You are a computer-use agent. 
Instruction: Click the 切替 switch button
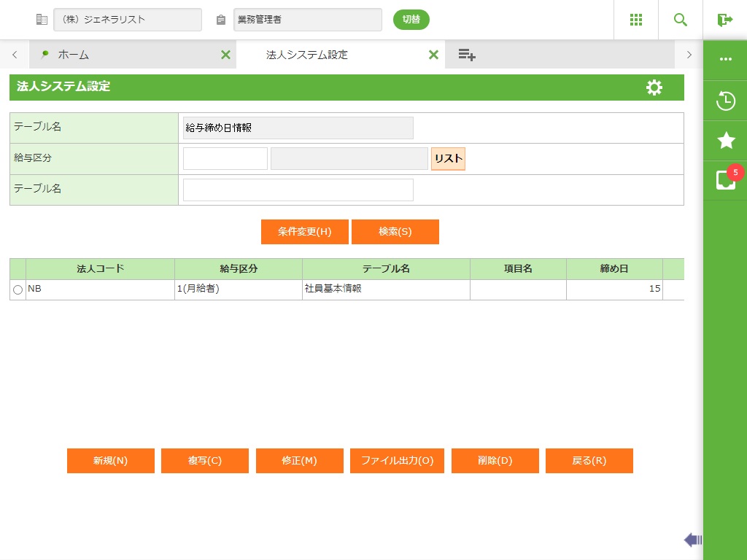tap(411, 20)
